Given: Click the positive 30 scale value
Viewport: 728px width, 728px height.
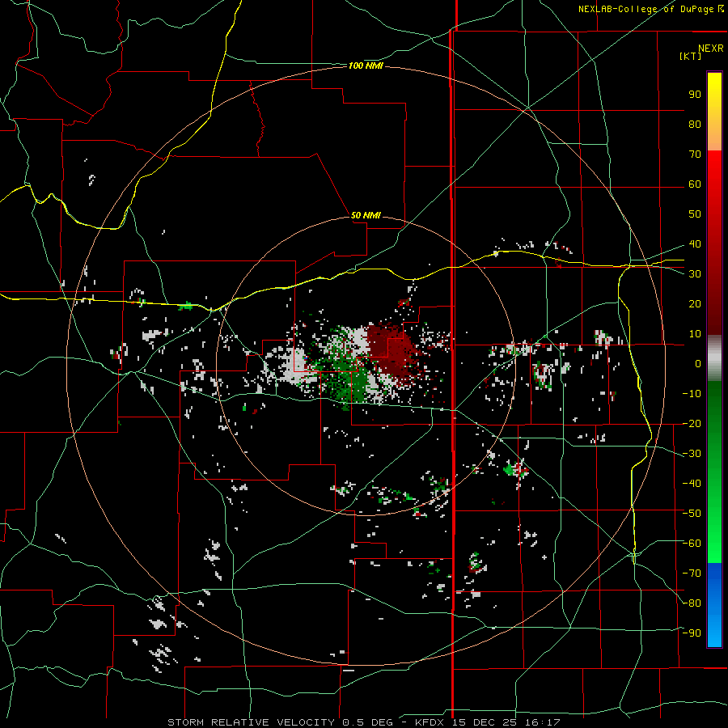Looking at the screenshot, I should coord(695,274).
